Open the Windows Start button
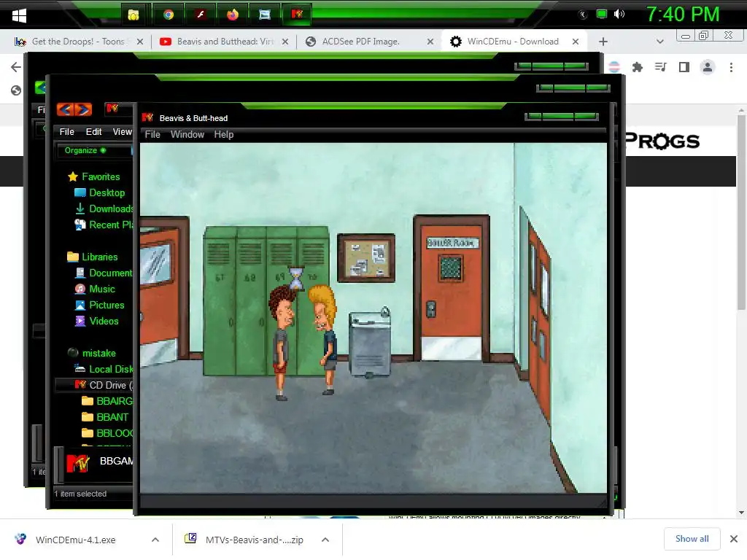The height and width of the screenshot is (560, 747). tap(19, 15)
